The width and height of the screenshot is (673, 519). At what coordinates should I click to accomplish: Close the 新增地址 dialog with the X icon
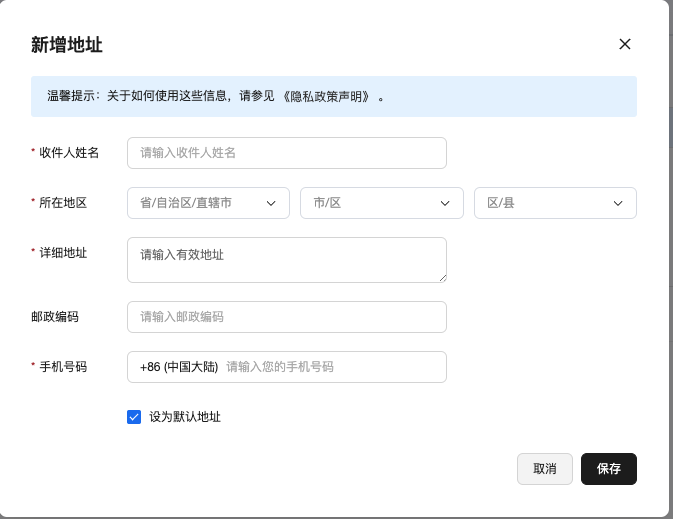click(625, 44)
